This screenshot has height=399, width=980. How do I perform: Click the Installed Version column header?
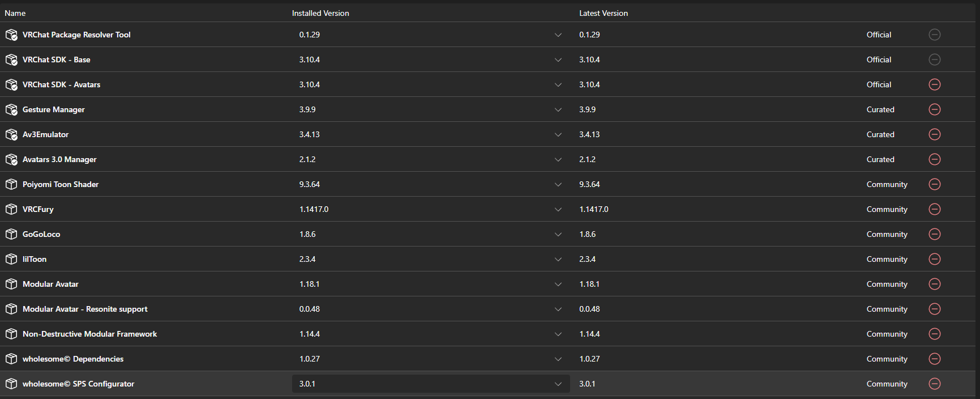pos(320,13)
